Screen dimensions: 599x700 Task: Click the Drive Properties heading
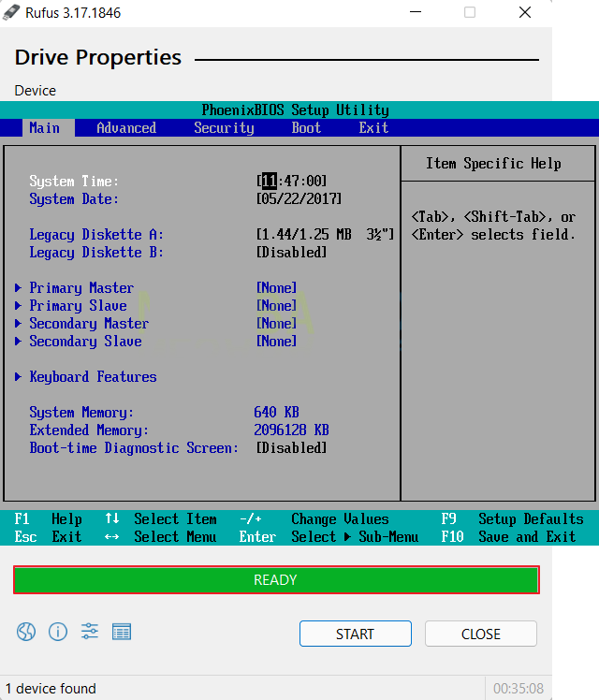[97, 58]
